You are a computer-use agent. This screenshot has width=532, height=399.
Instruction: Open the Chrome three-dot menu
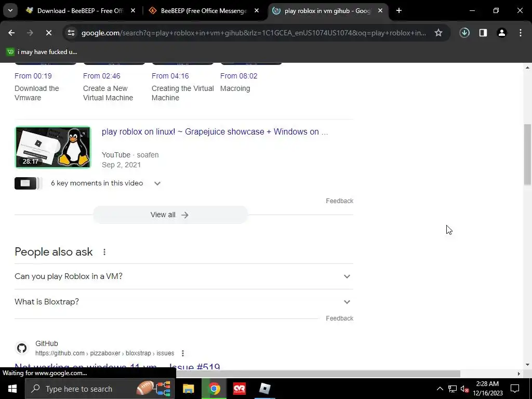click(x=521, y=33)
